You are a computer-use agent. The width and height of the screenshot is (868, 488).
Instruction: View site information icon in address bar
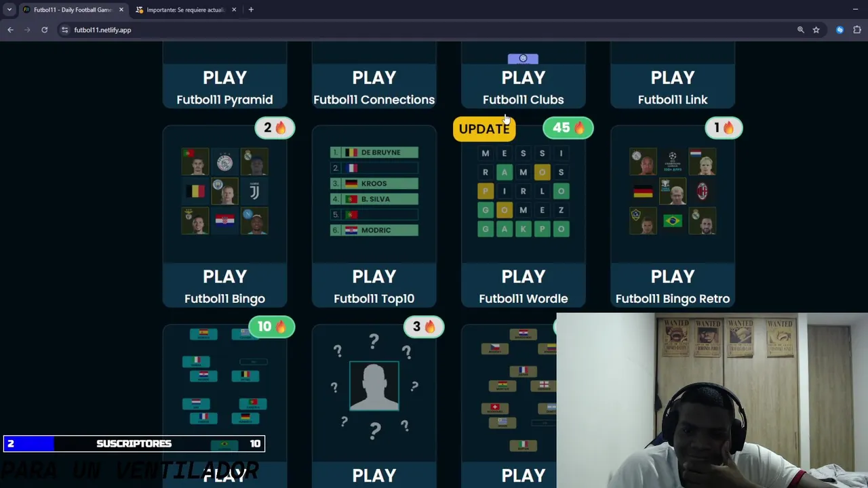pos(64,30)
